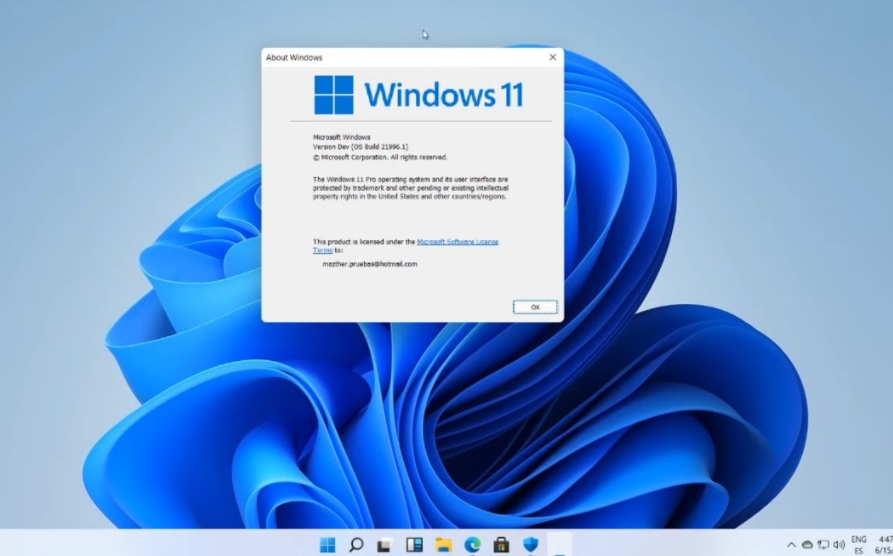The width and height of the screenshot is (893, 556).
Task: Switch input language via ENG ES indicator
Action: pos(858,545)
